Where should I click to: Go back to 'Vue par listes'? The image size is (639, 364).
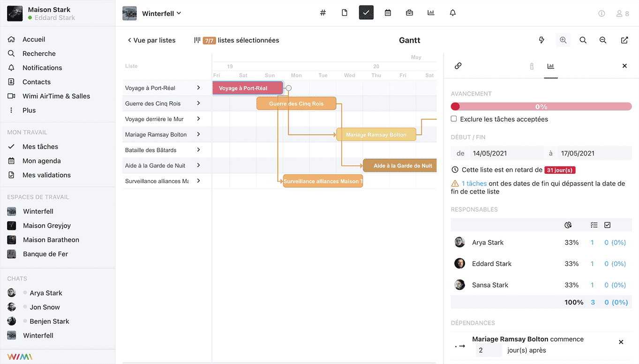[x=151, y=40]
